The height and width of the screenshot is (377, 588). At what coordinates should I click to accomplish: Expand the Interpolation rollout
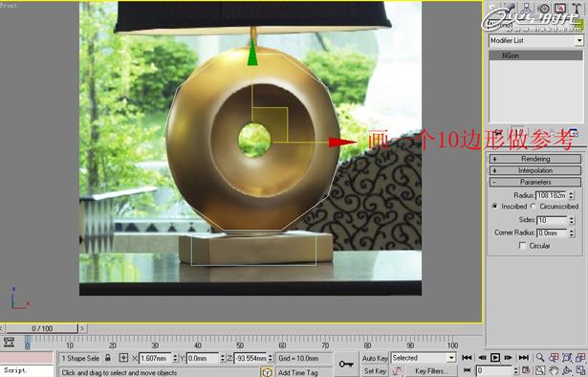[535, 170]
